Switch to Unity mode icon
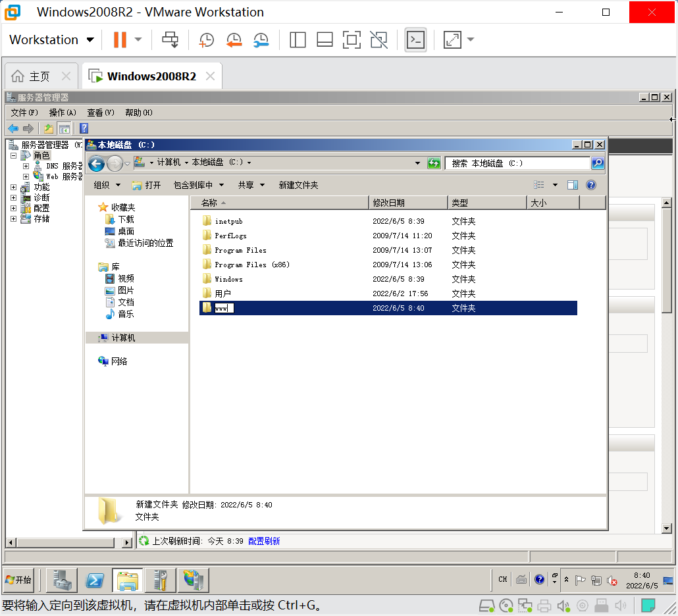Image resolution: width=678 pixels, height=616 pixels. tap(378, 39)
